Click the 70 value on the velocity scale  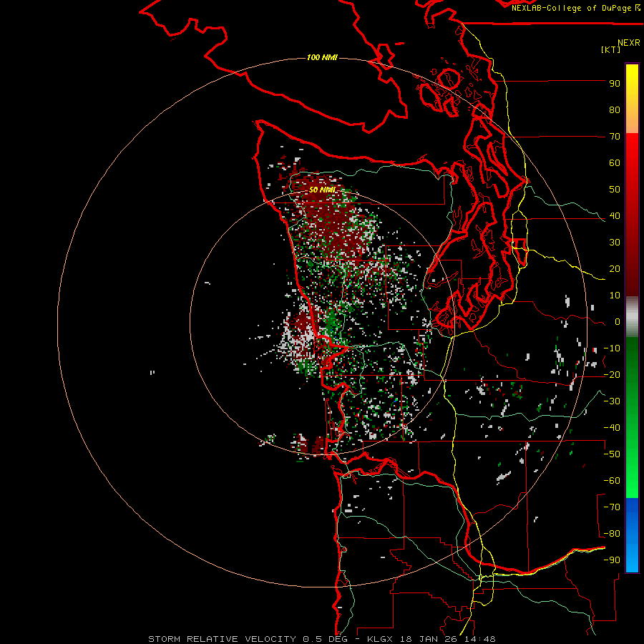pyautogui.click(x=615, y=137)
